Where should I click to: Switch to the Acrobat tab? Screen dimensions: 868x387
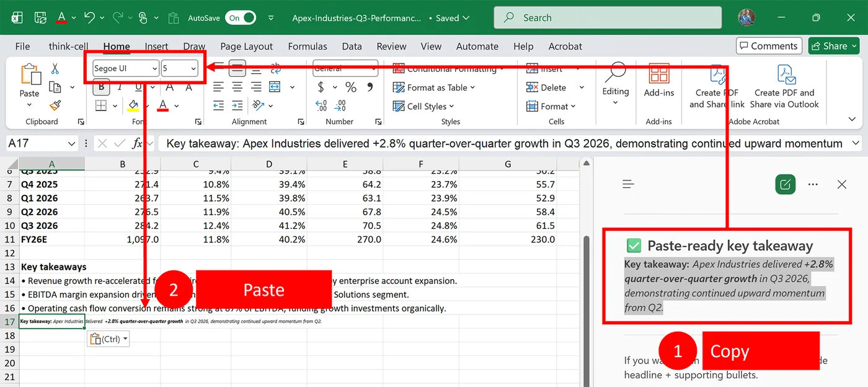point(565,46)
